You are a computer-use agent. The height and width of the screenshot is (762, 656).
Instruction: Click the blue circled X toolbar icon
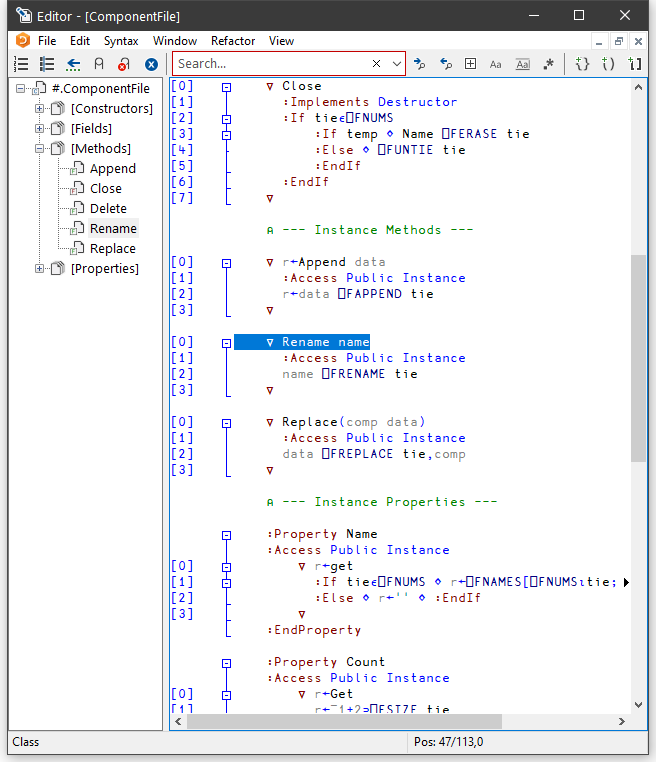point(151,64)
